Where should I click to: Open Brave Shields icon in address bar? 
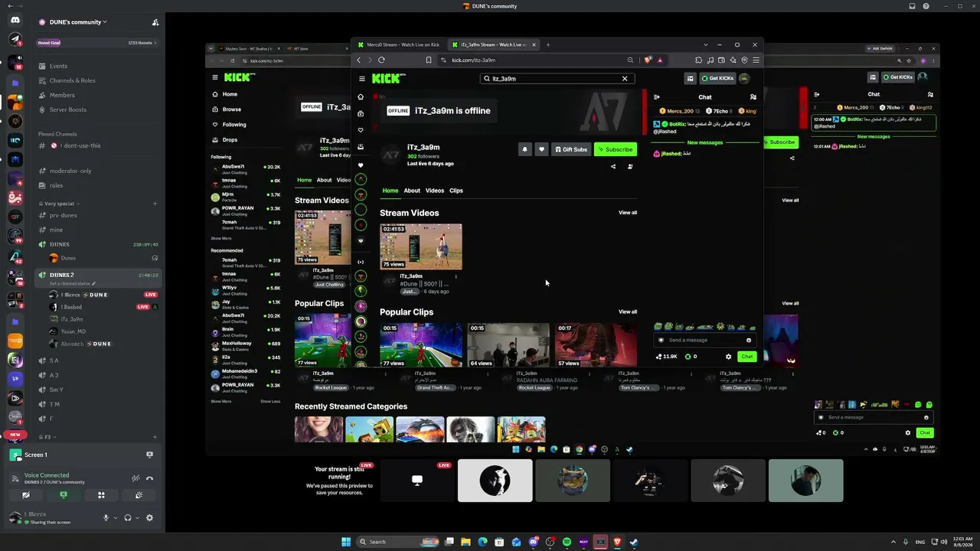pos(648,60)
